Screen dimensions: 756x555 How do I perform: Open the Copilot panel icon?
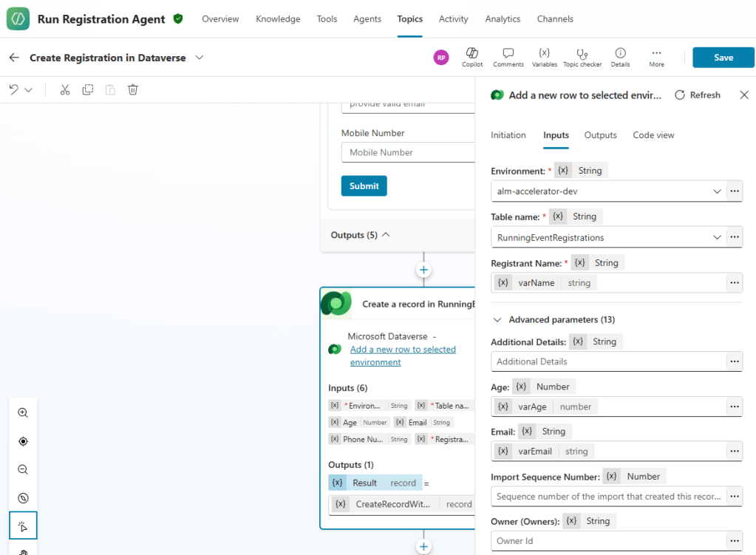[x=472, y=57]
